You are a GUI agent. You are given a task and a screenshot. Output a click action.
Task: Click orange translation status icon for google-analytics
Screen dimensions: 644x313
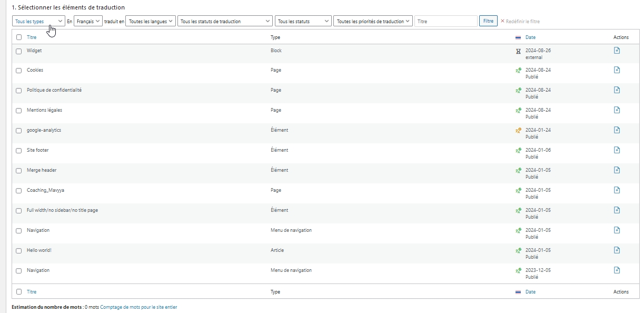tap(518, 130)
